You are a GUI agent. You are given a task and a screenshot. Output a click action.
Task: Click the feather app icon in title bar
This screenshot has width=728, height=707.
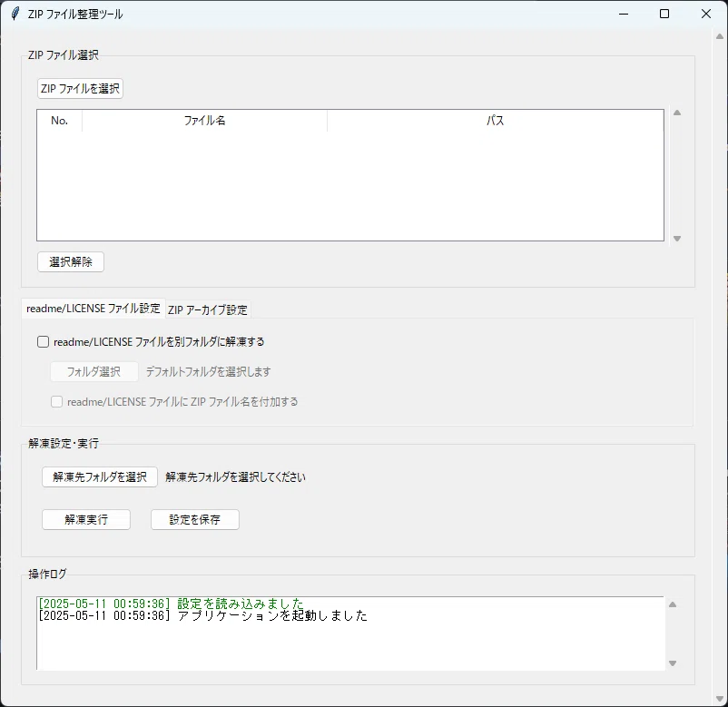pos(15,14)
